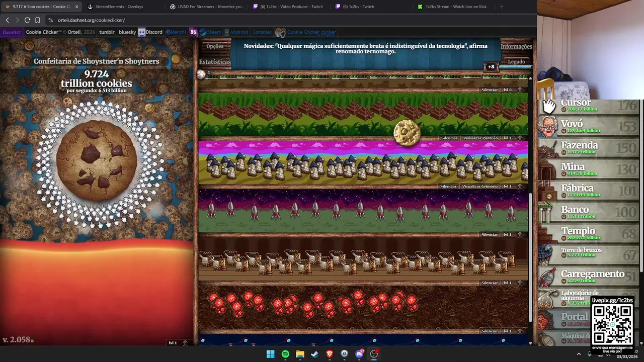Purchase a Carregamento building
This screenshot has height=362, width=644.
589,277
